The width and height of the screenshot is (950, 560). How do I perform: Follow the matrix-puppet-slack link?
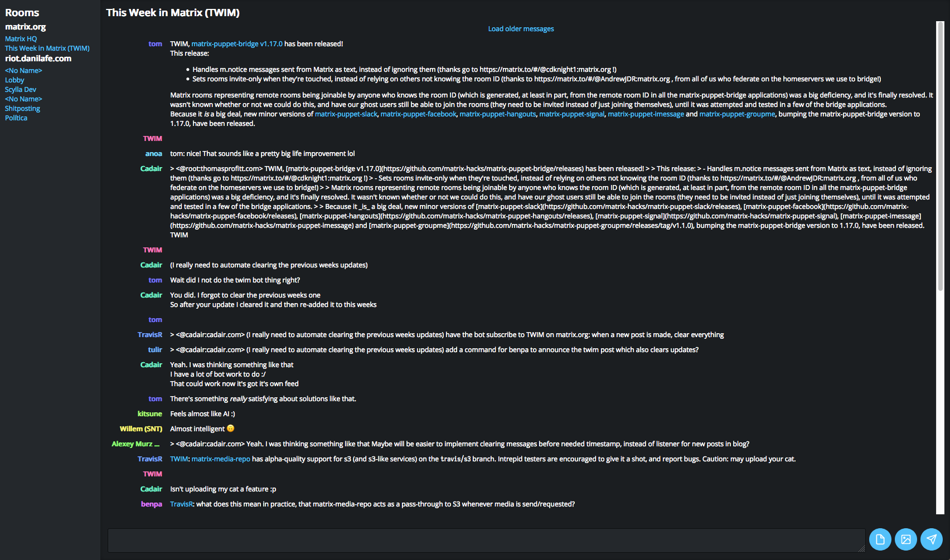346,114
